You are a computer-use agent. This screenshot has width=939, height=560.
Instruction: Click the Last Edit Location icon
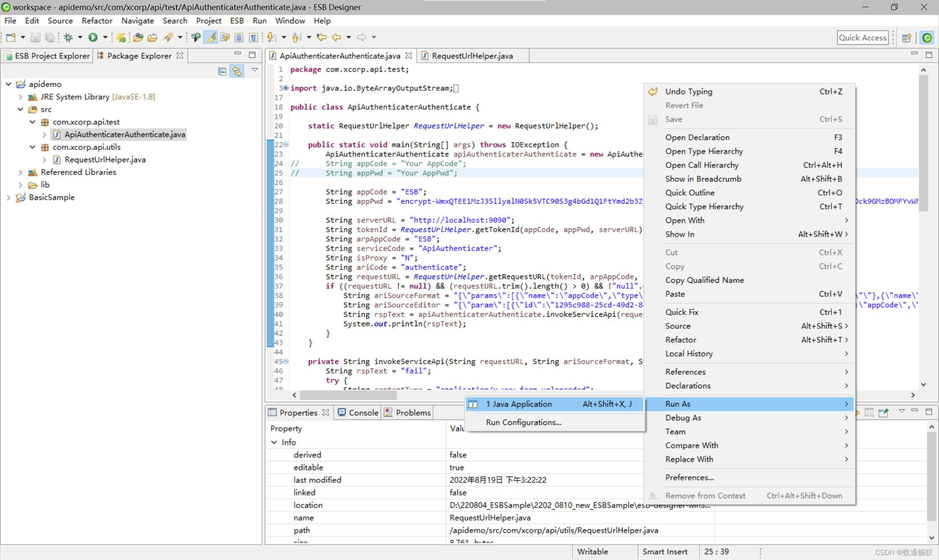(322, 38)
